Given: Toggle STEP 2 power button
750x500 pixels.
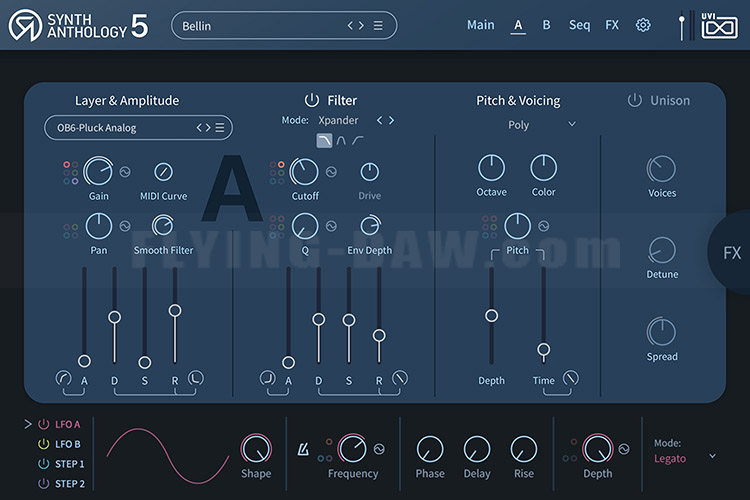Looking at the screenshot, I should [x=44, y=484].
